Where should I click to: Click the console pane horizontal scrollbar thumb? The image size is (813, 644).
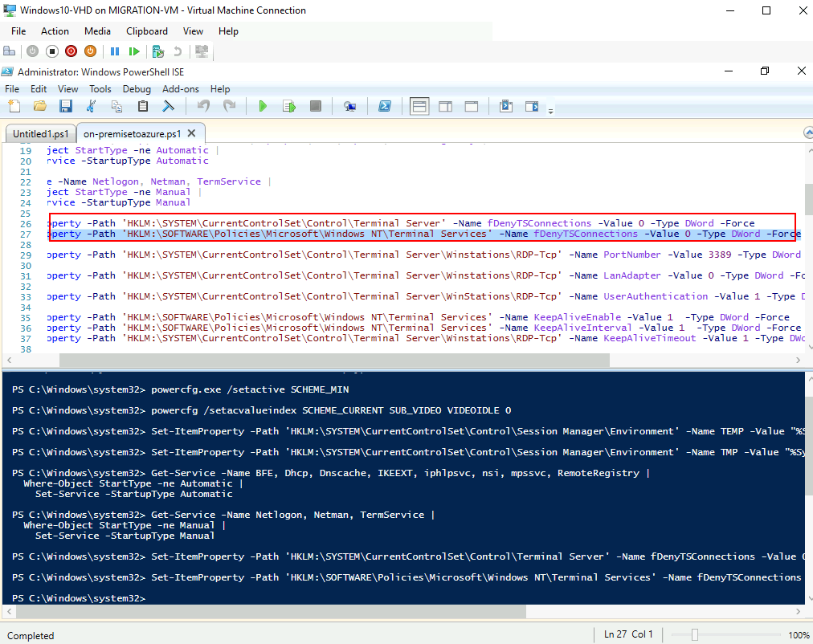pos(272,612)
